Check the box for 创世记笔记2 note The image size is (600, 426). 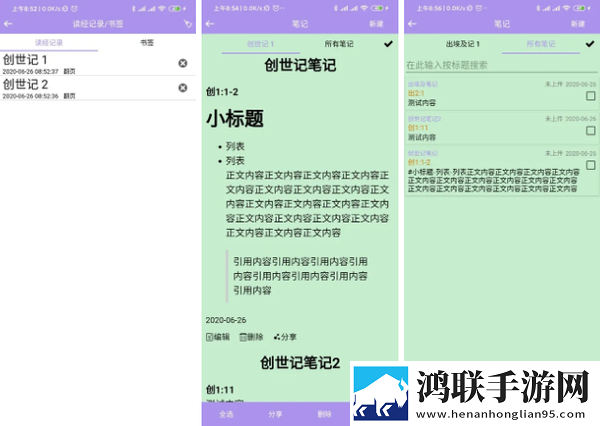point(591,131)
